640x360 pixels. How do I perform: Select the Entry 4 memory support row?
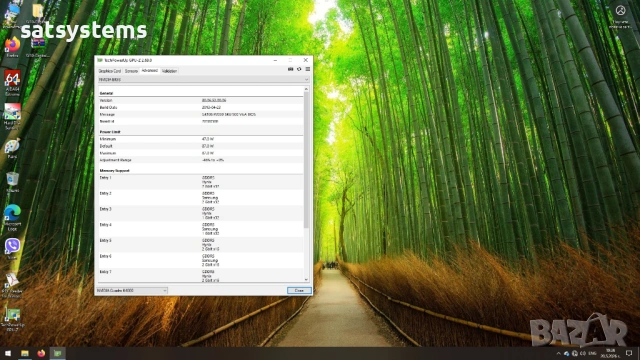201,229
